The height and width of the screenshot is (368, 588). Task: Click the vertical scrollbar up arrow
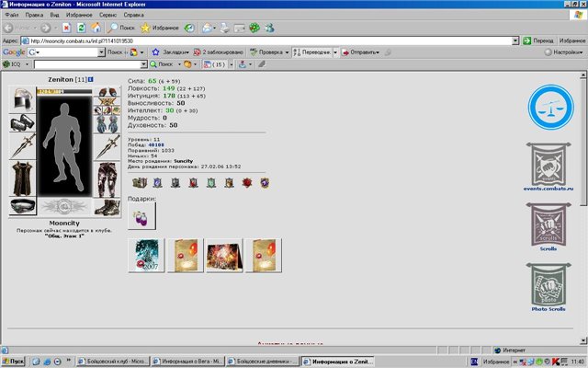[x=583, y=75]
